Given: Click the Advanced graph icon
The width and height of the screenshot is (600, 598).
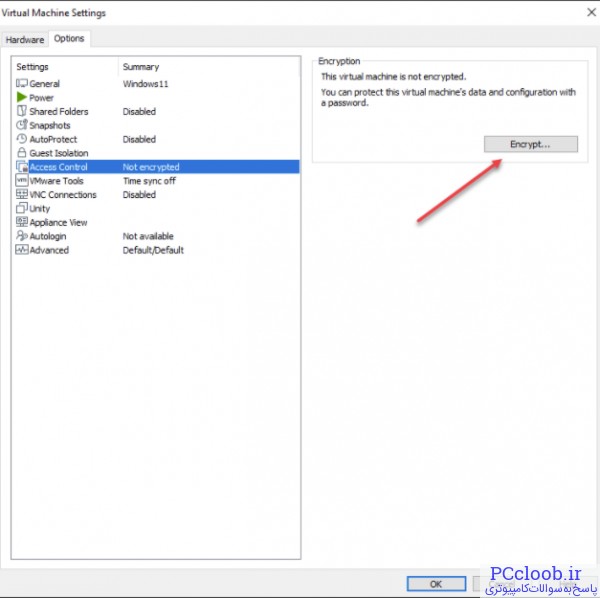Looking at the screenshot, I should coord(22,249).
